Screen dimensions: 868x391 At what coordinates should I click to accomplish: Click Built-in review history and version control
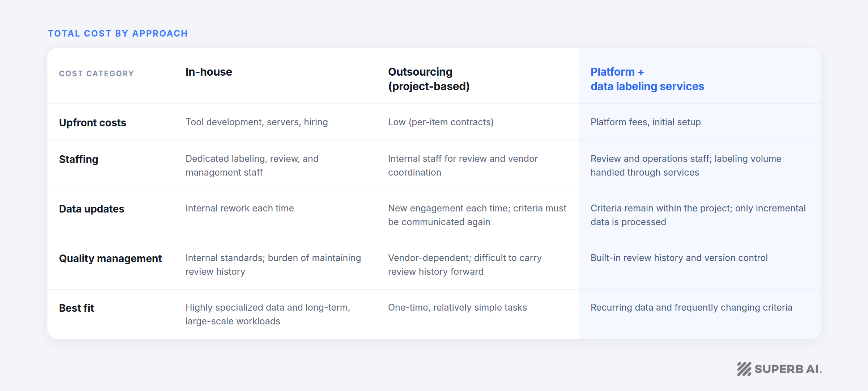point(679,258)
